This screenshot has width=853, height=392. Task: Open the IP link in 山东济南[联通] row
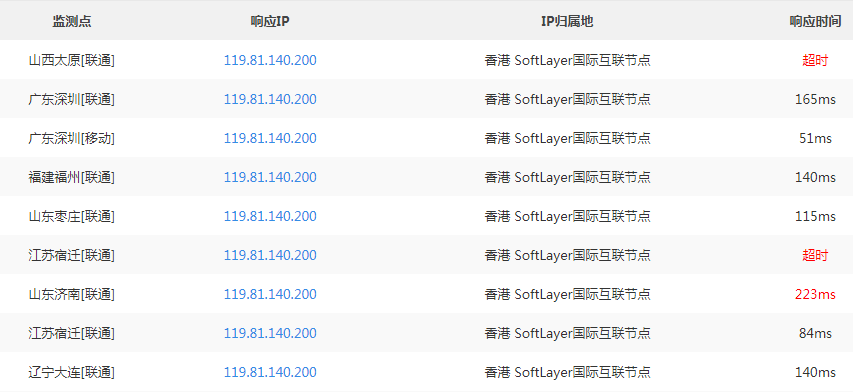(x=270, y=295)
